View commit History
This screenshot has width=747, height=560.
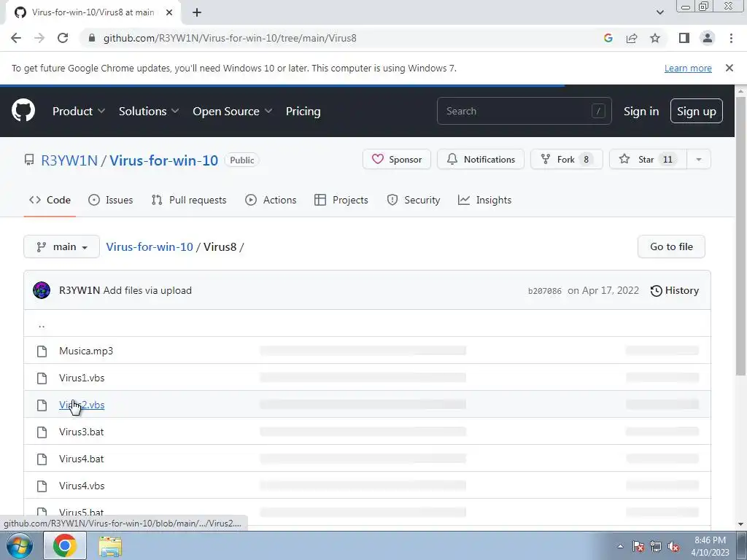[x=675, y=290]
